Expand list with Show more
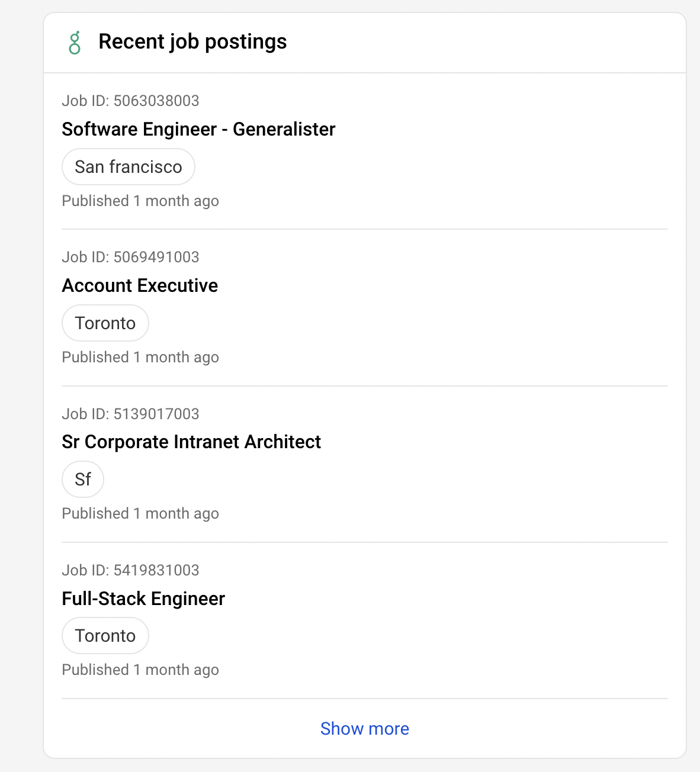The height and width of the screenshot is (772, 700). click(364, 729)
